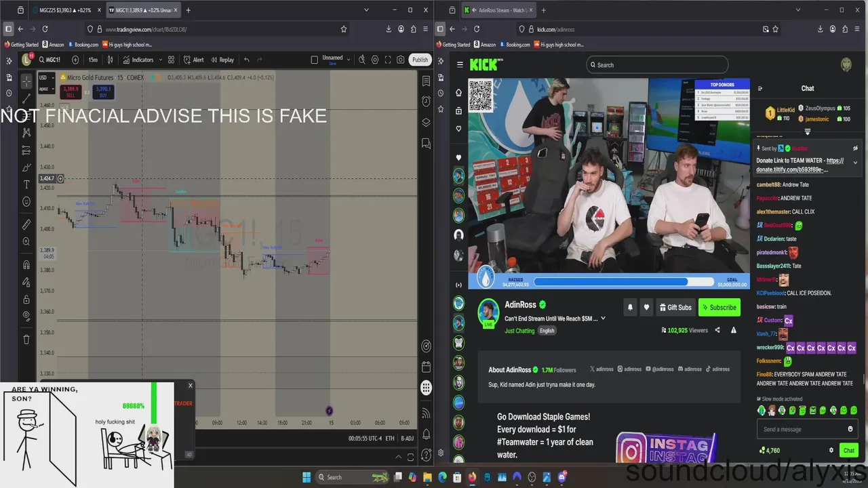Open Kick hamburger menu
This screenshot has height=488, width=868.
pos(460,64)
